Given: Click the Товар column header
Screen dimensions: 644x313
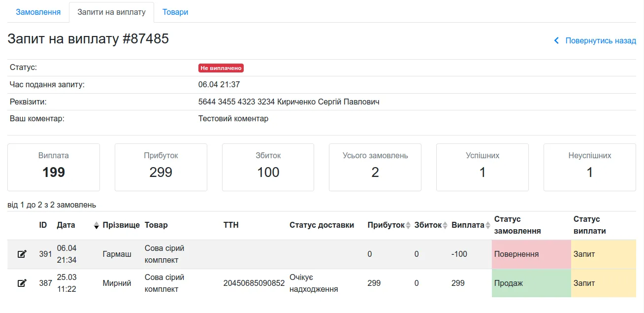Looking at the screenshot, I should tap(156, 225).
